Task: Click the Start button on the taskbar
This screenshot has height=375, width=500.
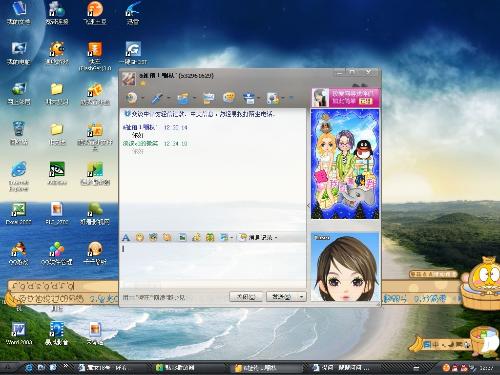Action: pos(8,368)
